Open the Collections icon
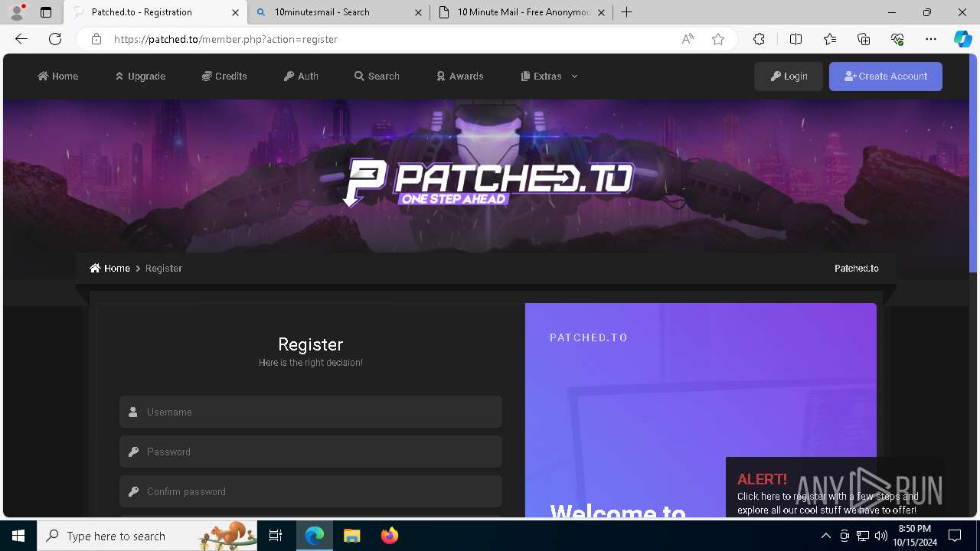The width and height of the screenshot is (980, 551). coord(864,39)
